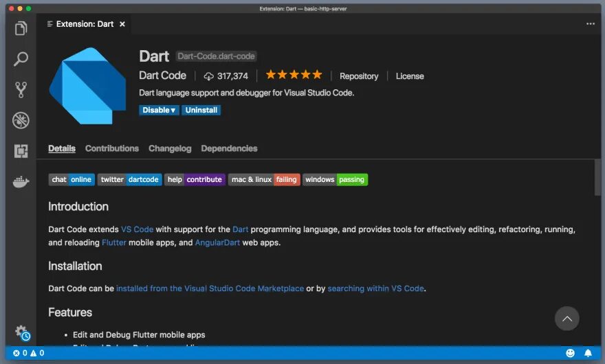This screenshot has height=364, width=605.
Task: Click the Dart extension title
Action: pyautogui.click(x=154, y=56)
